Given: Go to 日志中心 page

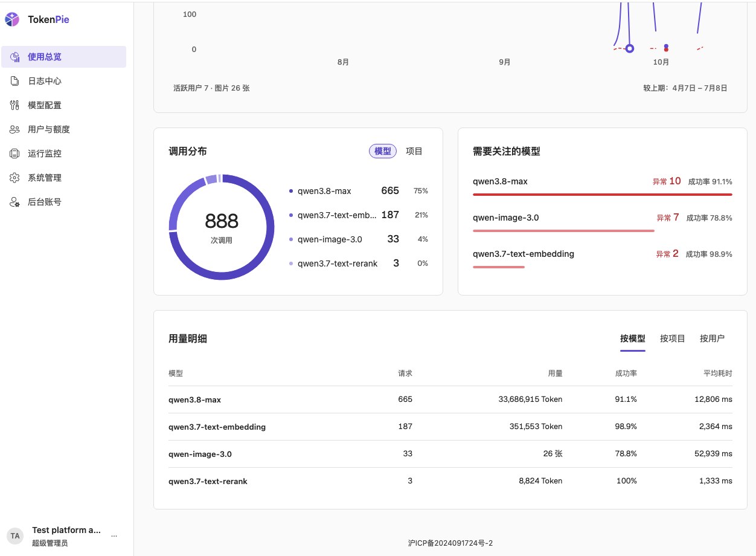Looking at the screenshot, I should (63, 81).
